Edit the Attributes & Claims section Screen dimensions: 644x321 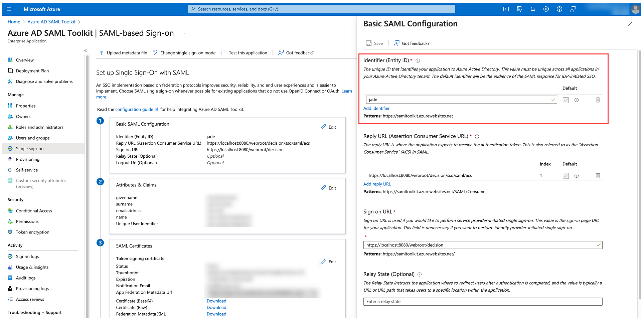(328, 188)
